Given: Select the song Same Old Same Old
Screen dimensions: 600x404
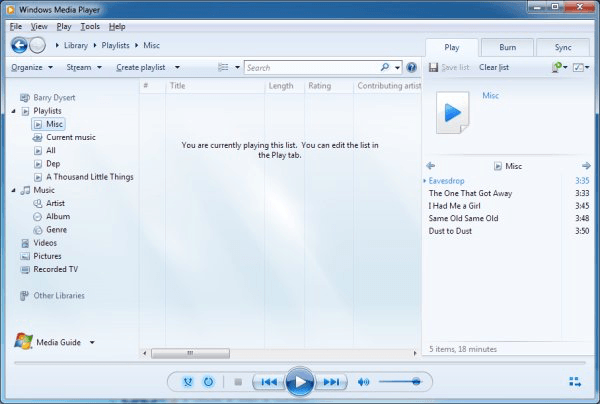Looking at the screenshot, I should tap(507, 218).
